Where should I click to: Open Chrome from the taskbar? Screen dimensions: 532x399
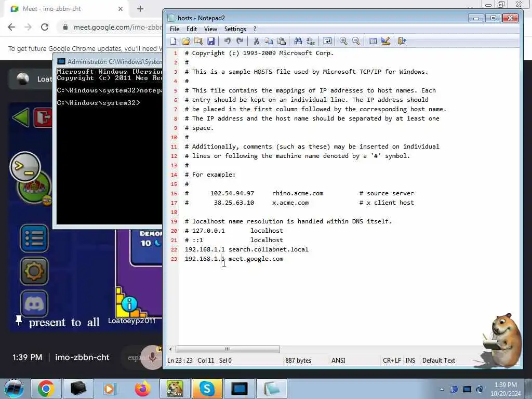[x=46, y=389]
